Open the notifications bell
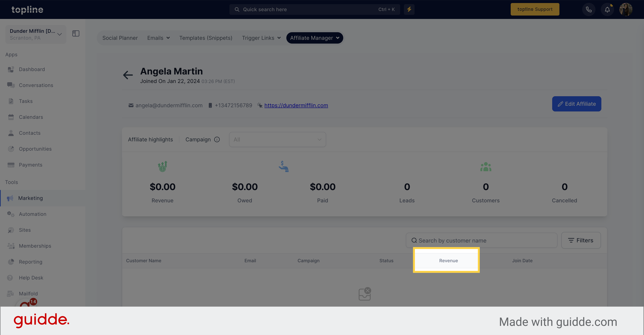 coord(607,9)
